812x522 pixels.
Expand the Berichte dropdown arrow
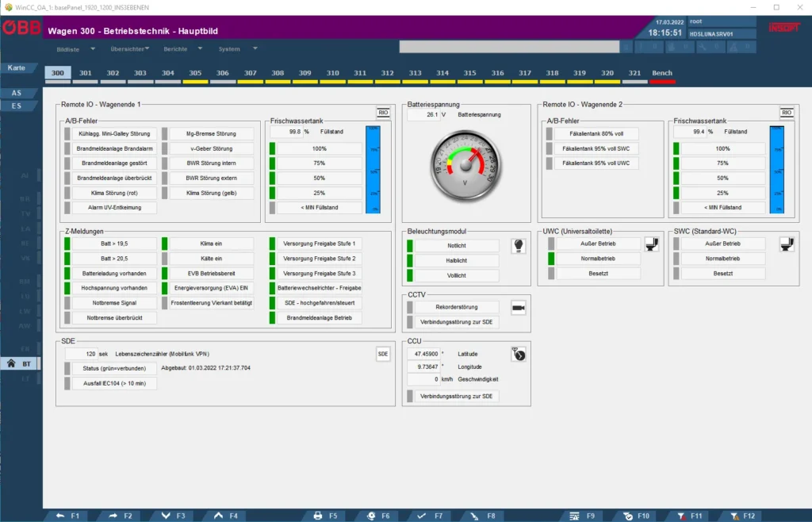200,48
